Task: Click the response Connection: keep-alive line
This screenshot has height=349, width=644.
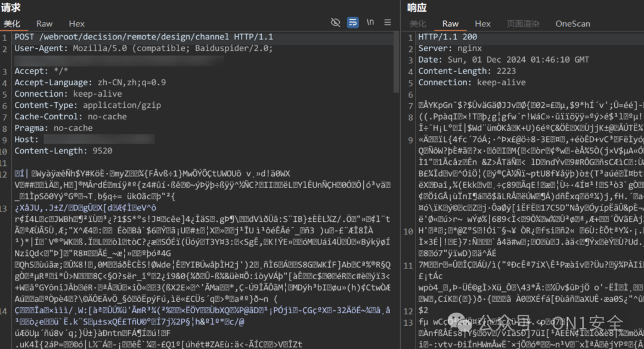Action: point(472,82)
